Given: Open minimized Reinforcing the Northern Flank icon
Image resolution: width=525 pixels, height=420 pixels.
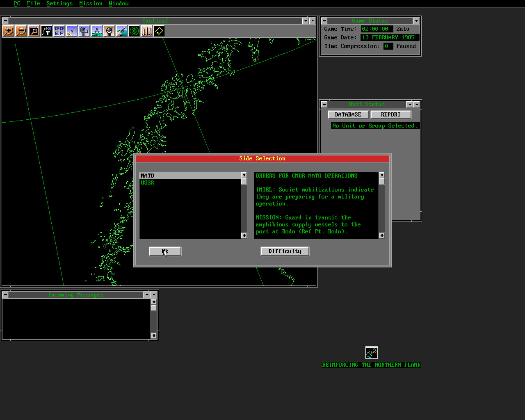Looking at the screenshot, I should point(372,353).
